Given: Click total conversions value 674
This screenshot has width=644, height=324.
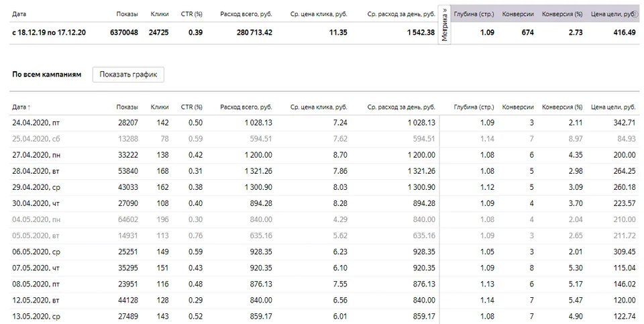Looking at the screenshot, I should coord(527,32).
